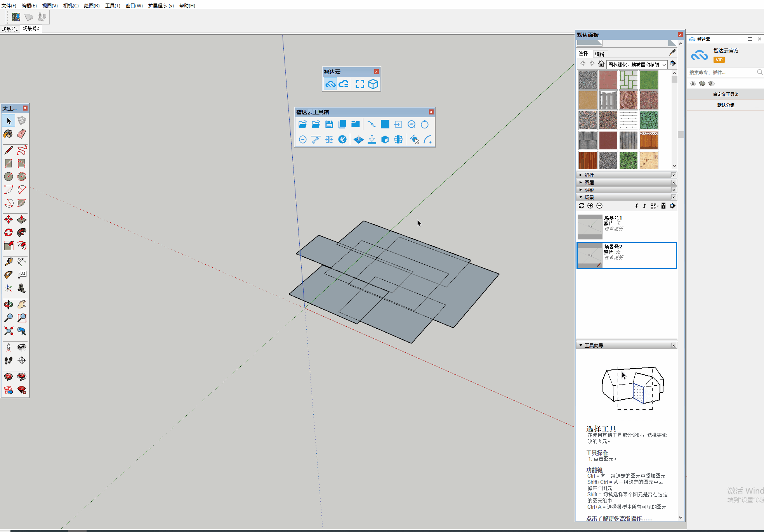Switch to the 场景号1 scene tab
This screenshot has height=532, width=764.
coord(10,29)
